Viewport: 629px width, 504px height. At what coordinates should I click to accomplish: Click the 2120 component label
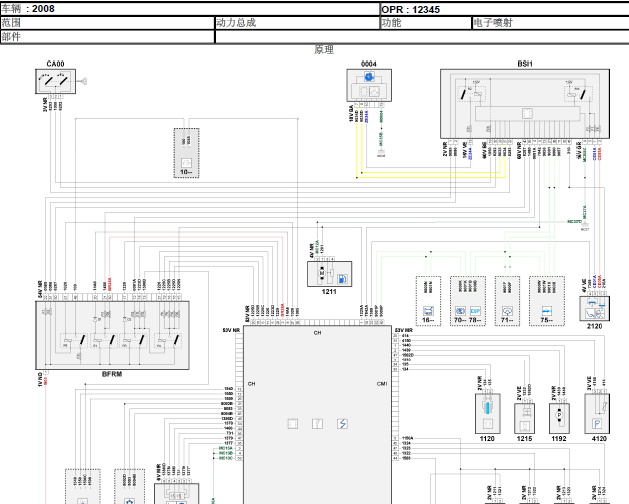(x=595, y=326)
